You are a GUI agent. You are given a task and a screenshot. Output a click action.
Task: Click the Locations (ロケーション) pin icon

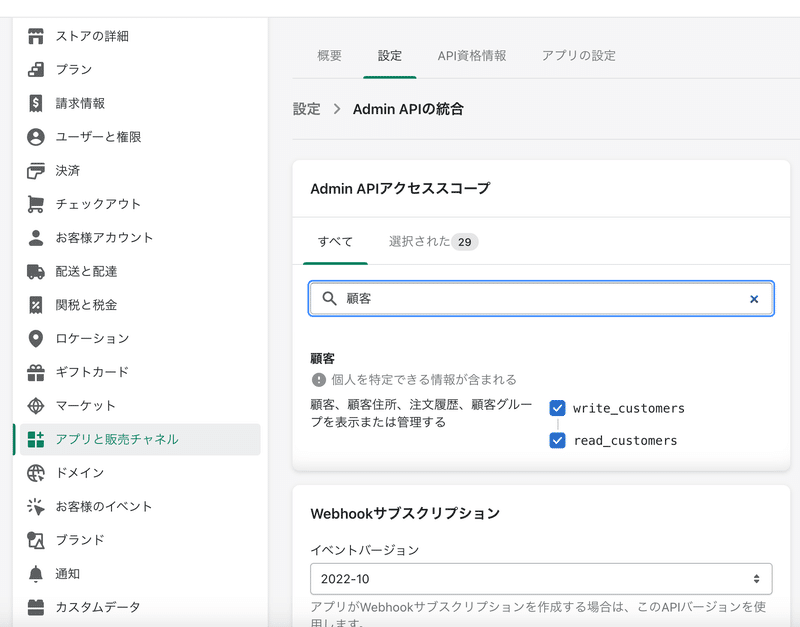36,339
